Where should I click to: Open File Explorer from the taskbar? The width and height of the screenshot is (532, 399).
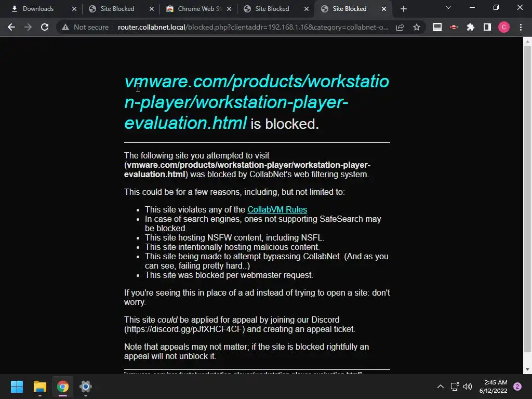click(39, 387)
